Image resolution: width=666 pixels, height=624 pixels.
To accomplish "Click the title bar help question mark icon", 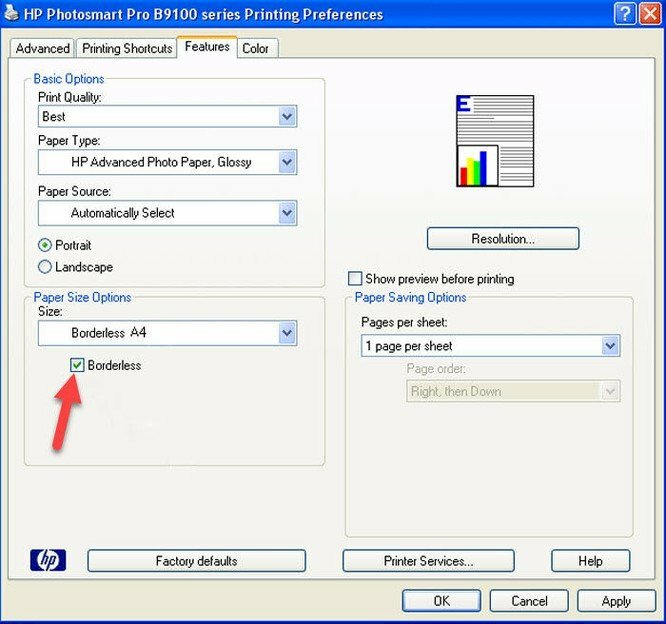I will [x=623, y=14].
